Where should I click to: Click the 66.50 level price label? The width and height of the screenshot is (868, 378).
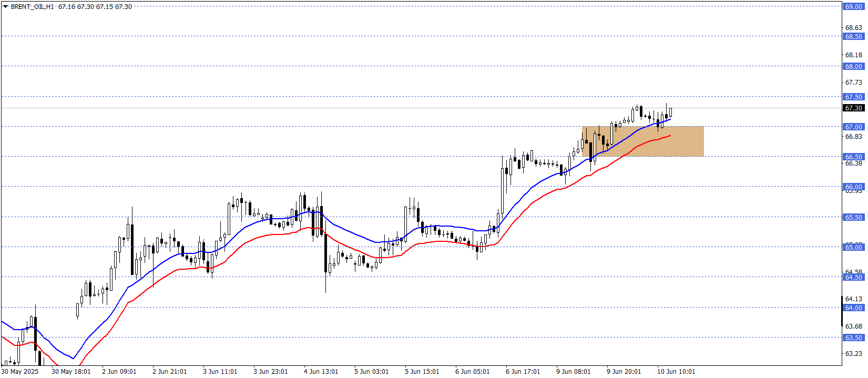(853, 157)
